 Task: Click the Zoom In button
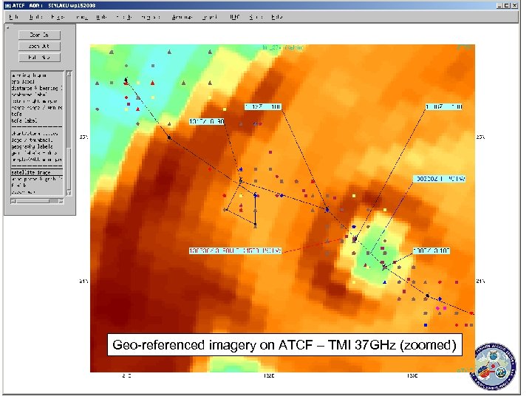(x=39, y=35)
